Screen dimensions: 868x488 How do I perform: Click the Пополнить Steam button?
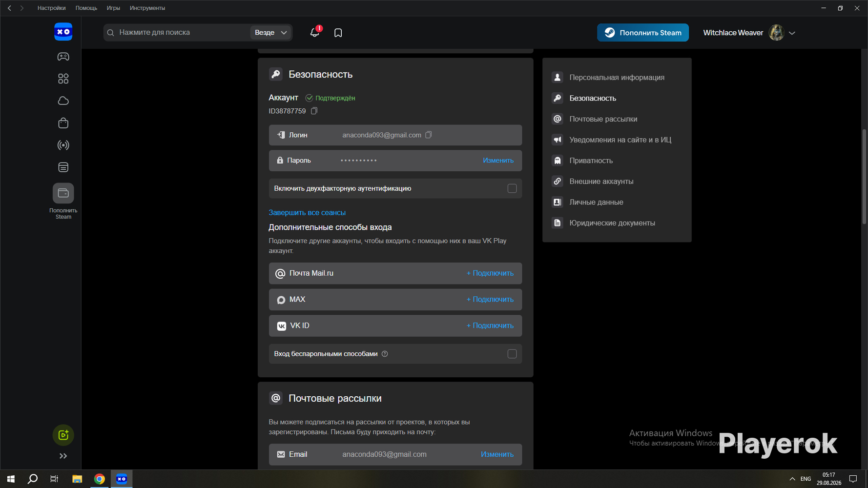pos(643,33)
